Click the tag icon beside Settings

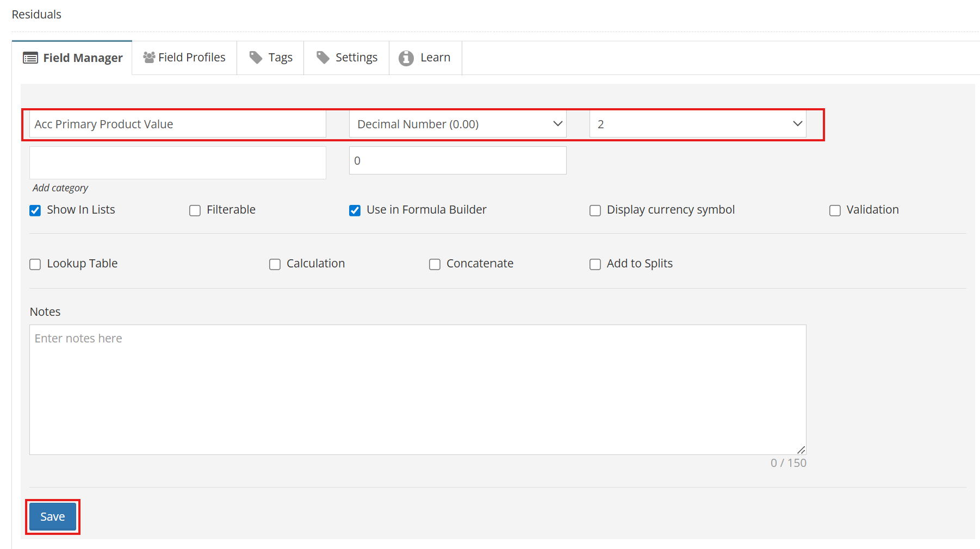323,58
